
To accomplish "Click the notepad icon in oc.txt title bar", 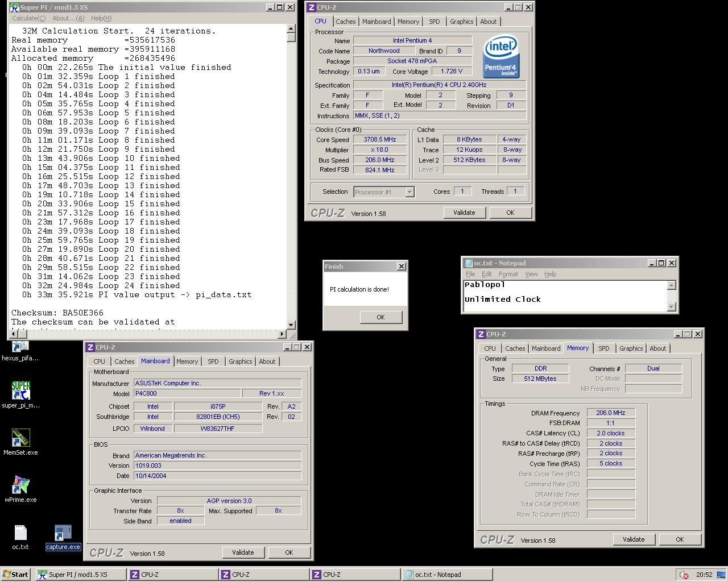I will [x=469, y=263].
